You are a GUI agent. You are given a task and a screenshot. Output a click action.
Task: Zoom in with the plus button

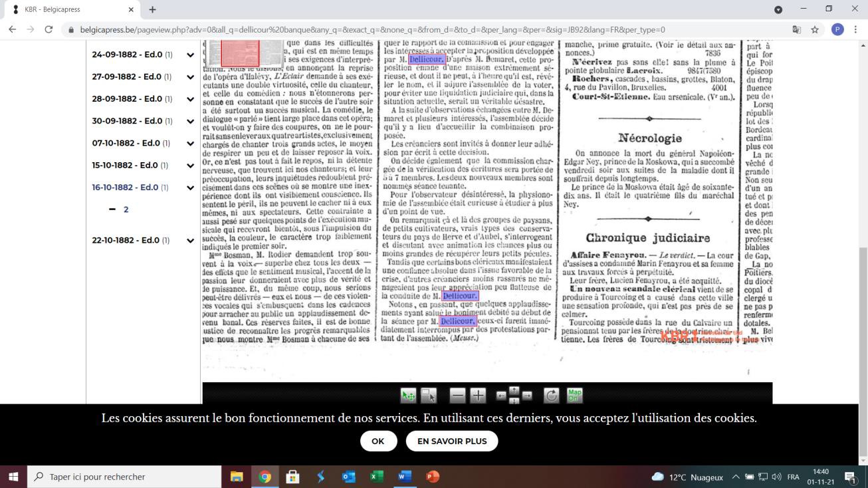point(478,396)
